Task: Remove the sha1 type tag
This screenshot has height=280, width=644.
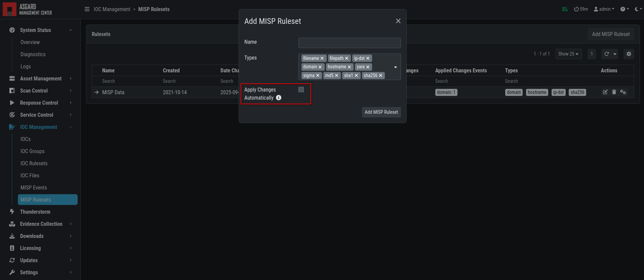Action: pos(356,75)
